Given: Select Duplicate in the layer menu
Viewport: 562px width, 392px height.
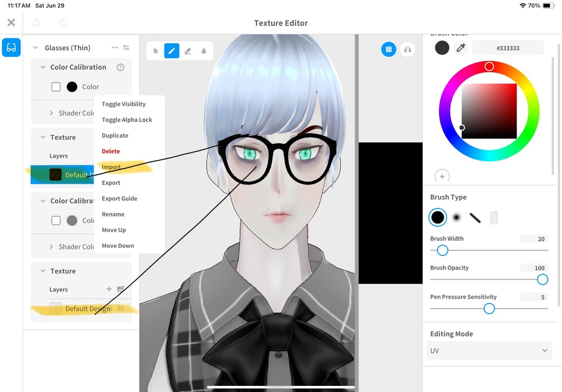Looking at the screenshot, I should 115,135.
